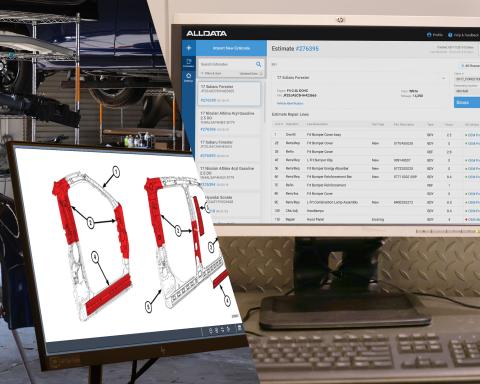
Task: Select the Frt Bumper Energy Absorber row
Action: [x=376, y=168]
